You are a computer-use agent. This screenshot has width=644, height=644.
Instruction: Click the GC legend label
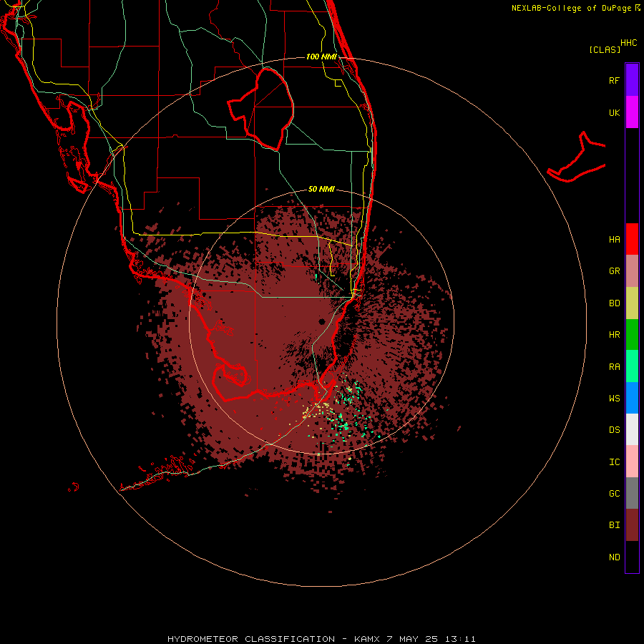614,493
